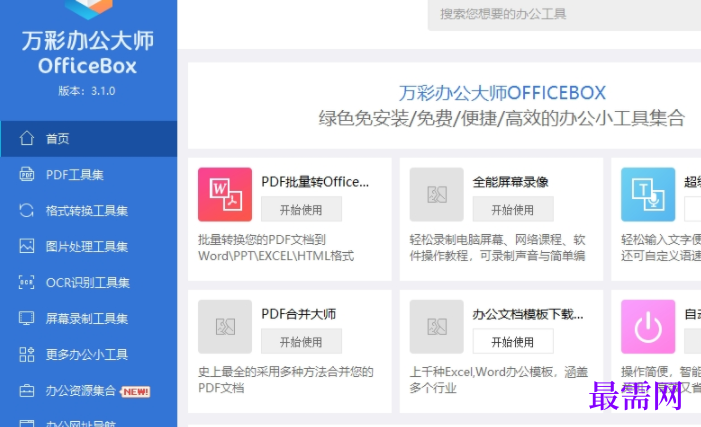Click the 办公文档模板下载 placeholder card icon
The width and height of the screenshot is (701, 427).
(436, 327)
